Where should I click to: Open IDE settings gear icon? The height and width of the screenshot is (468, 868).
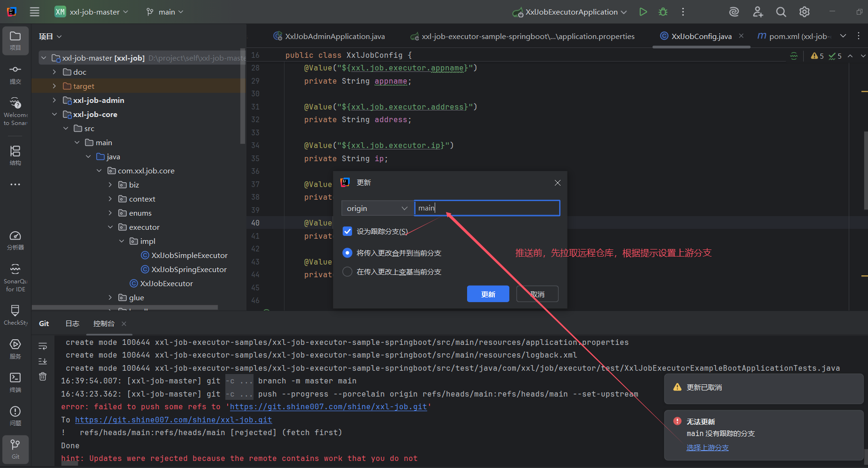point(804,12)
